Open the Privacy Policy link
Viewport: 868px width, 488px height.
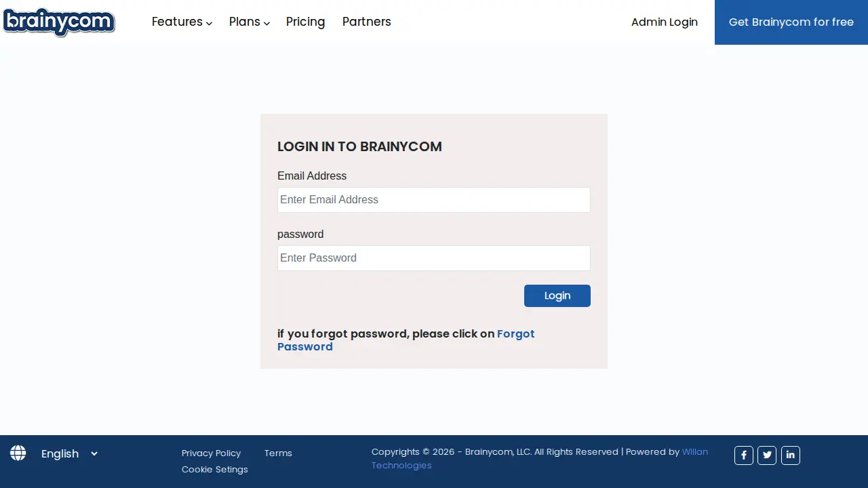click(212, 453)
